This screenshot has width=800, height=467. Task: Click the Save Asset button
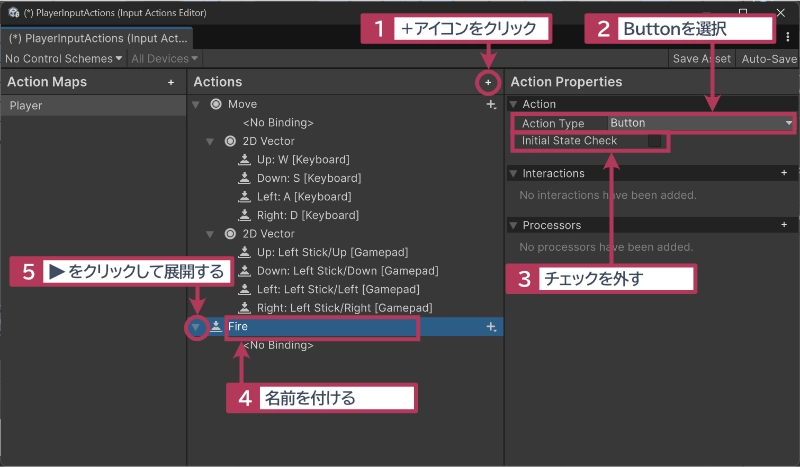tap(700, 59)
